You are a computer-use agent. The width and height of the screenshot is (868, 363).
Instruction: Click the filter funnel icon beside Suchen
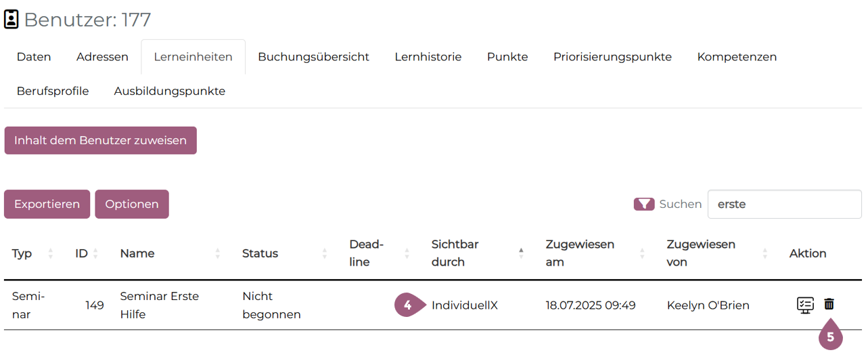[643, 204]
